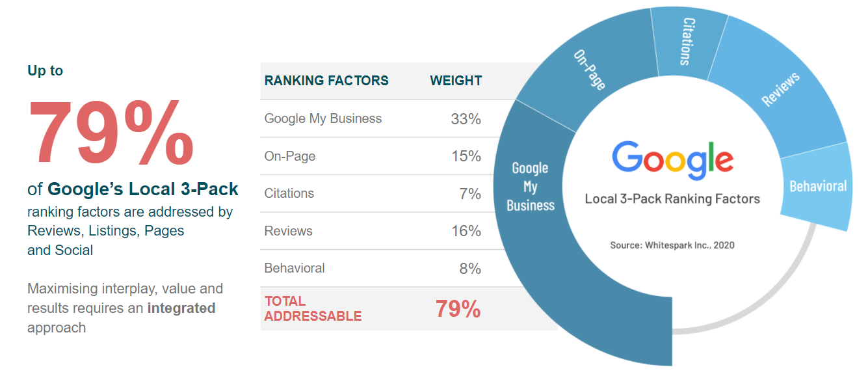Click the large red 79% headline
Viewport: 868px width, 391px height.
[x=111, y=133]
